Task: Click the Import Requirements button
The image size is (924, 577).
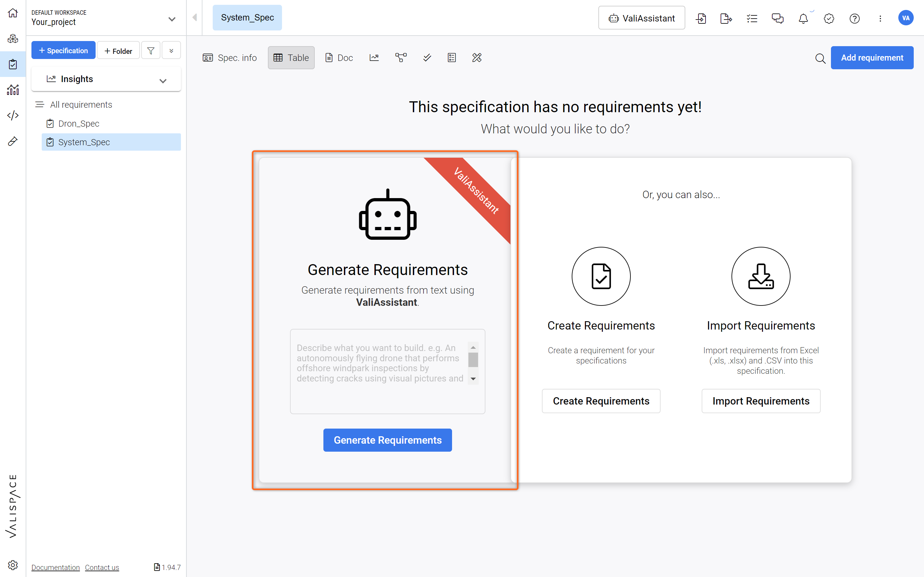Action: click(x=761, y=401)
